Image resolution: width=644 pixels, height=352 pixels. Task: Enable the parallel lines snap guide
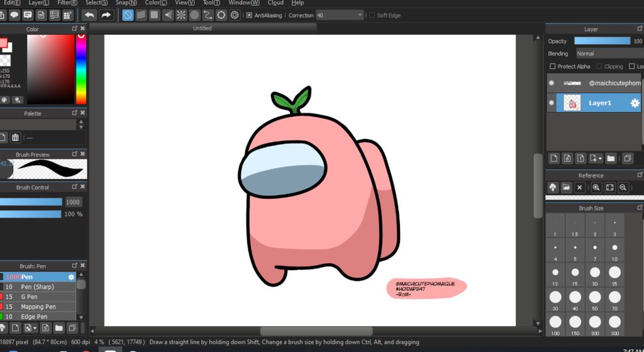tap(141, 15)
